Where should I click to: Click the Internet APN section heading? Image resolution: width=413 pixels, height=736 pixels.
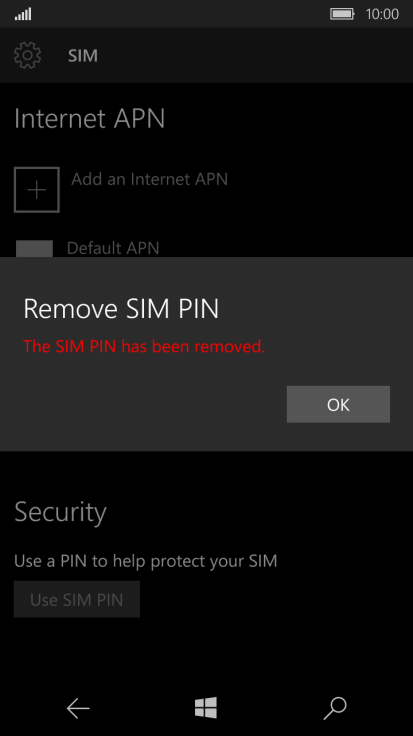[90, 118]
